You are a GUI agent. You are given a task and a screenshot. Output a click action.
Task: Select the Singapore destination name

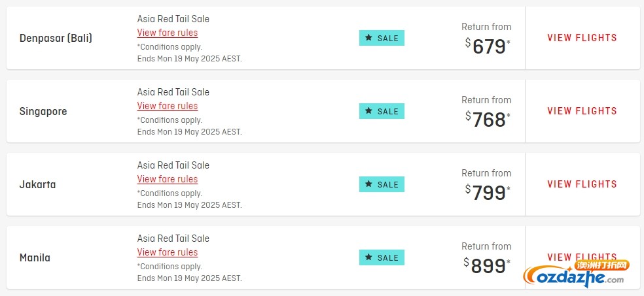[x=43, y=112]
